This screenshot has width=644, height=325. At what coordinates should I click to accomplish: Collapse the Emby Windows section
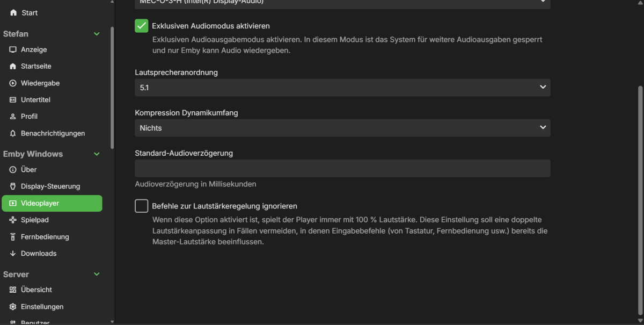97,154
